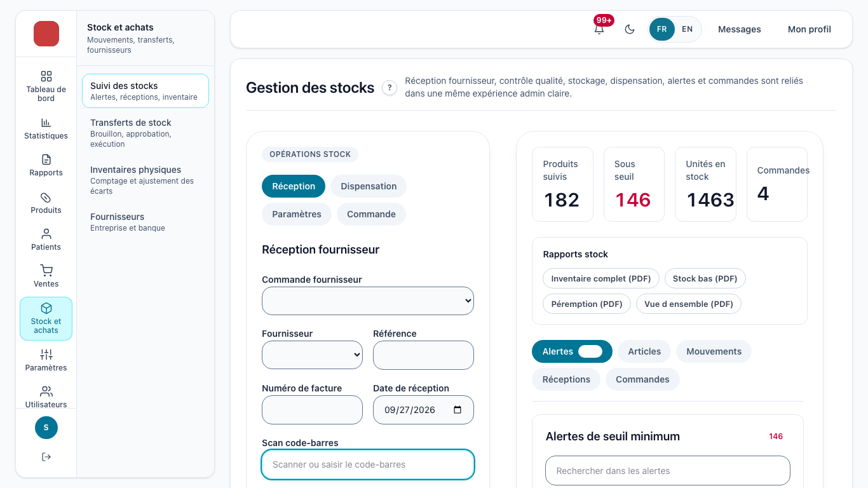
Task: Open Utilisateurs from sidebar
Action: (46, 397)
